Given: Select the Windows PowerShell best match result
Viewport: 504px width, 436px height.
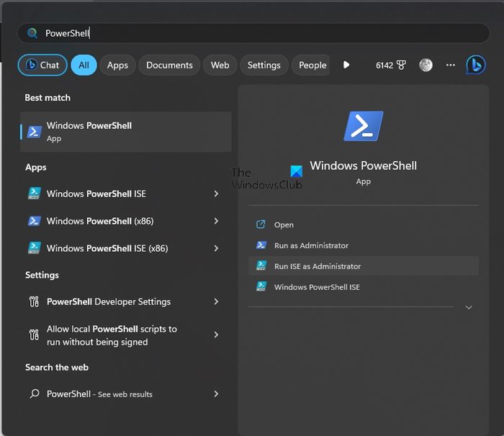Looking at the screenshot, I should [126, 132].
